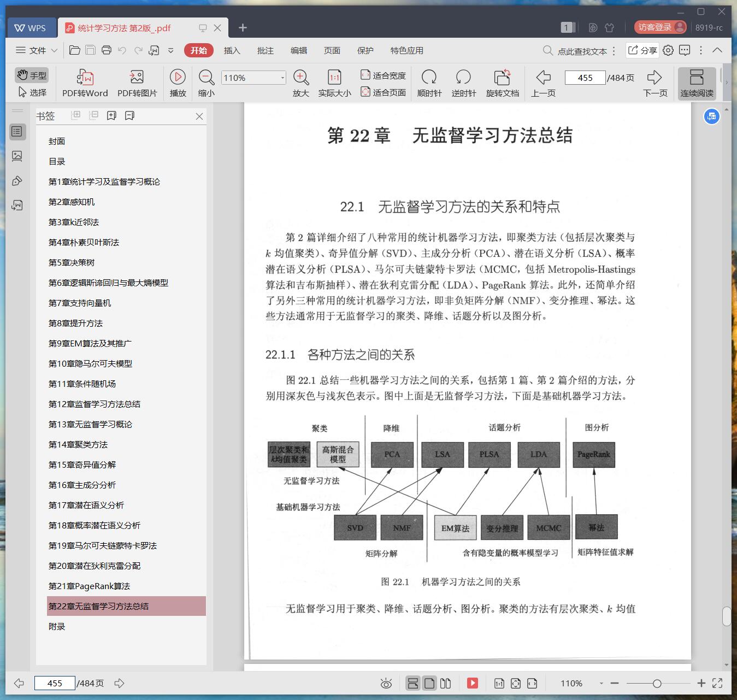Screen dimensions: 737x700
Task: Rotate page clockwise with 顺时针
Action: point(429,84)
